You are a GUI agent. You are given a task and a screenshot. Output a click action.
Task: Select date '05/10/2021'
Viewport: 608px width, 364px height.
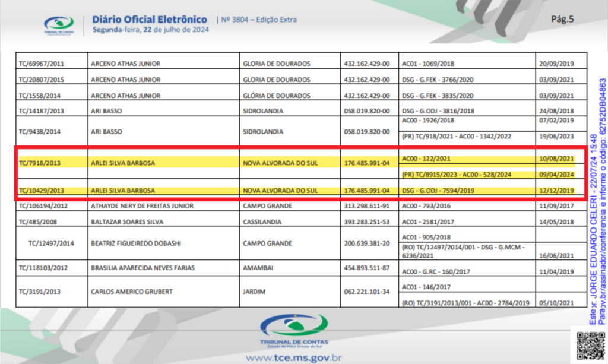click(556, 303)
